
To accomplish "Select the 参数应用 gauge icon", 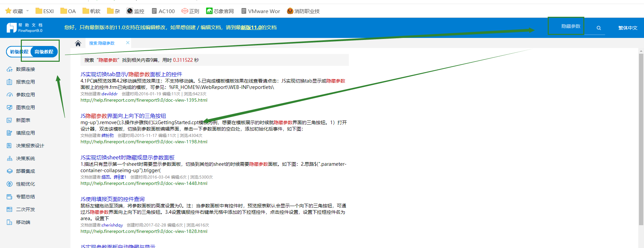I will (10, 95).
